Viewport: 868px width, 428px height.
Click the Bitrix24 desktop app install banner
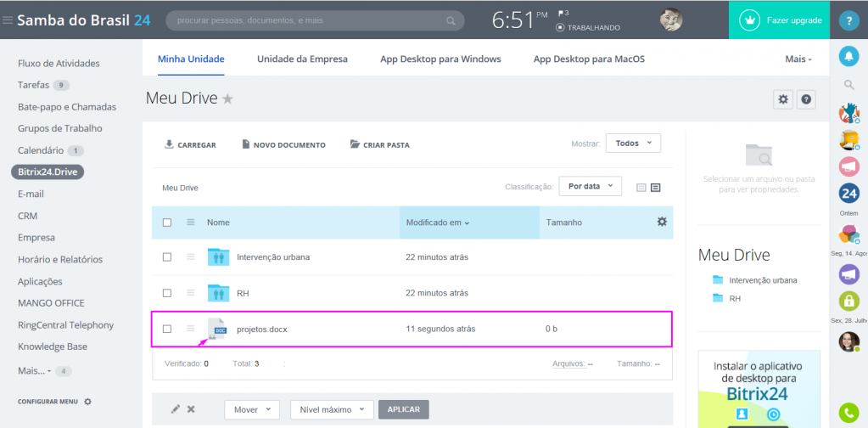(759, 389)
